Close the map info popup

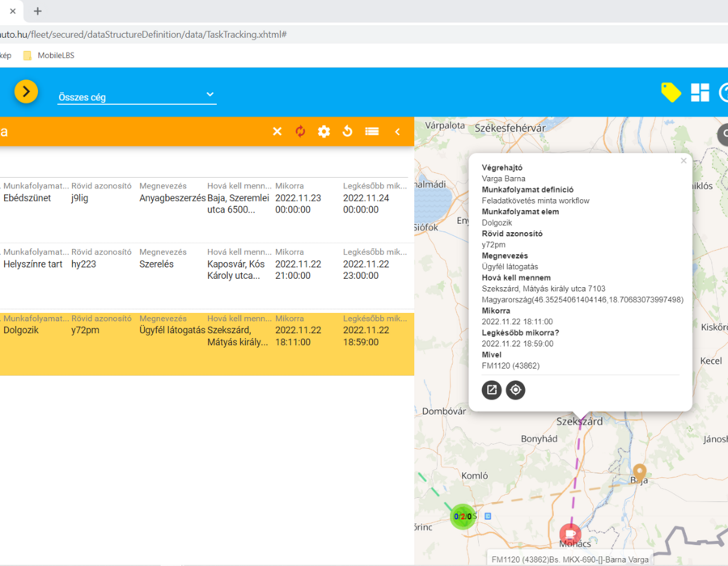pos(684,161)
